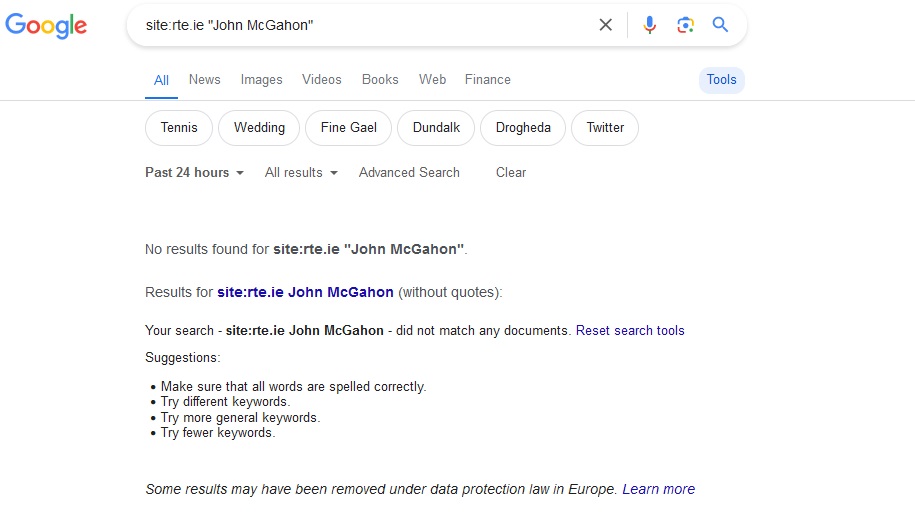Switch to the Books tab
915x512 pixels.
pos(380,79)
